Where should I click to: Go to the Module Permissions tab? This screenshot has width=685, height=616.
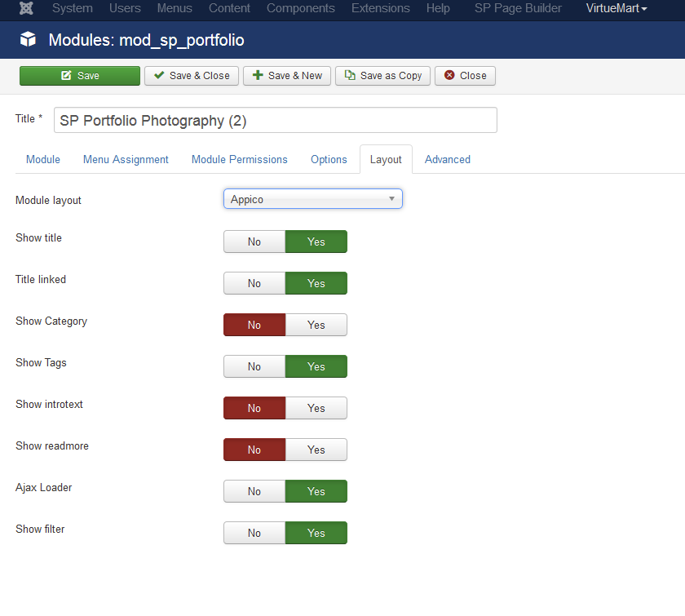coord(239,159)
